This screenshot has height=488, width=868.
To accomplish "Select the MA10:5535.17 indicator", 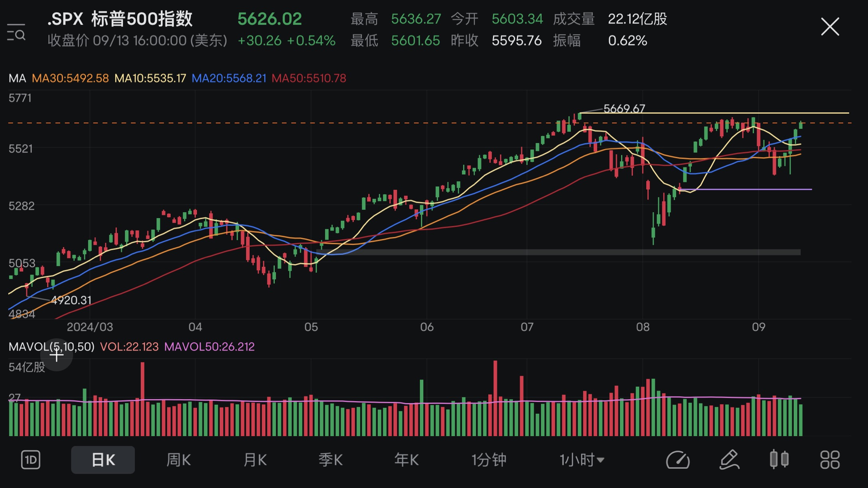I will [150, 78].
